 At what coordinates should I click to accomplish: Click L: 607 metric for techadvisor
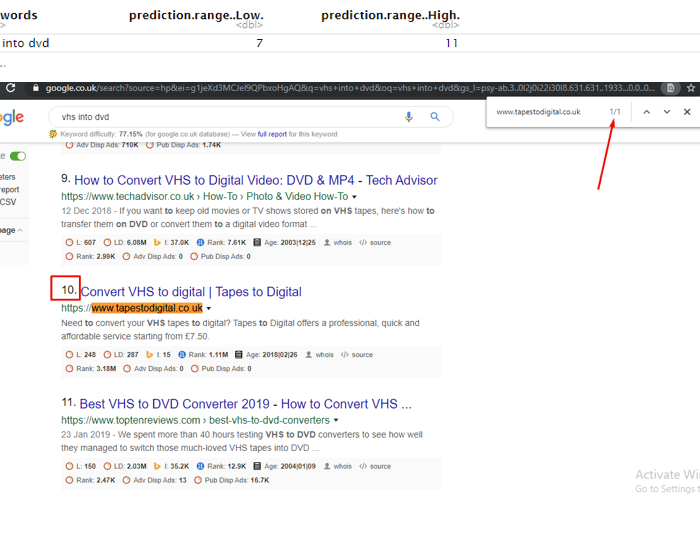point(80,243)
